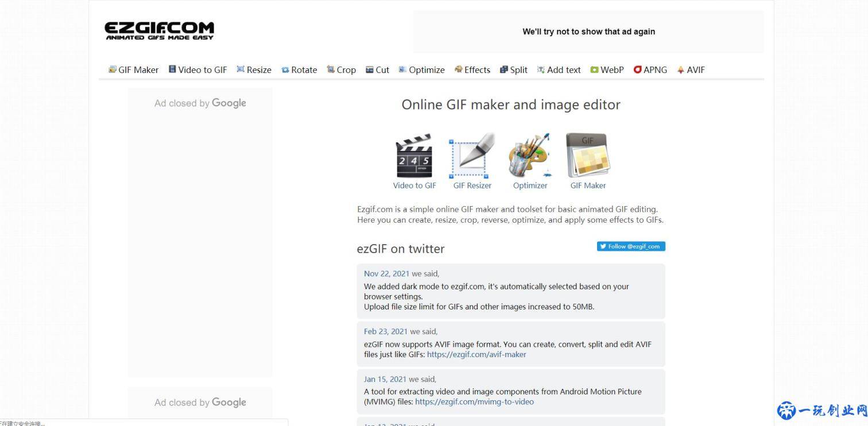Open Video to GIF in navigation bar
The image size is (868, 426).
pyautogui.click(x=197, y=69)
